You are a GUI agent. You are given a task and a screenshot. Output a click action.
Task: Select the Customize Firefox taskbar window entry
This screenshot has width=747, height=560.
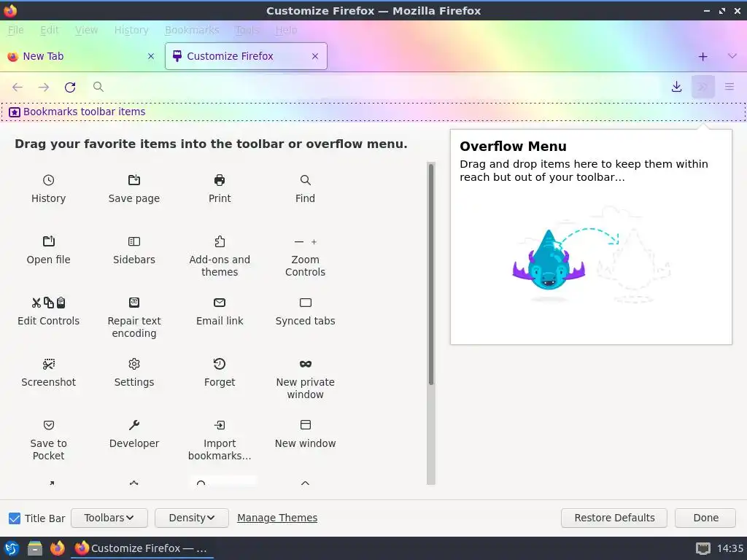(142, 548)
